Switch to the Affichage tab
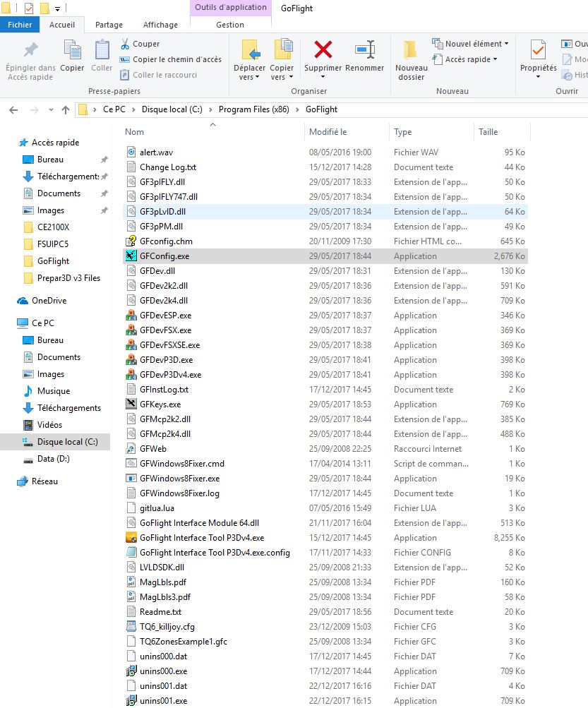This screenshot has width=588, height=708. coord(160,25)
